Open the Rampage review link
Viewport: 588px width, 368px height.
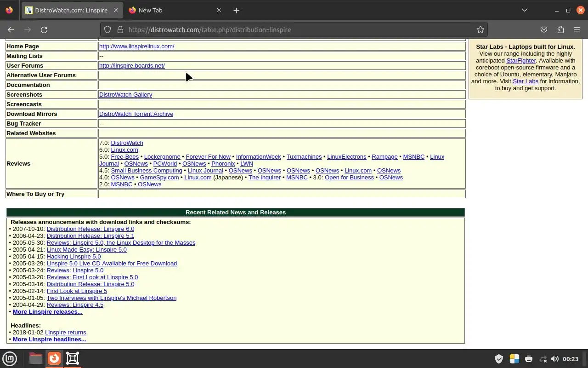point(384,157)
